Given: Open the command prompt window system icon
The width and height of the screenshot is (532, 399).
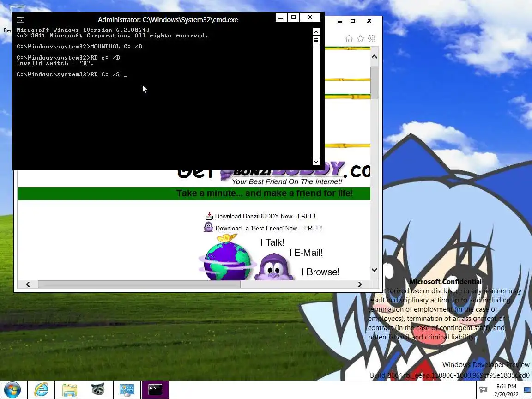Looking at the screenshot, I should (x=20, y=20).
